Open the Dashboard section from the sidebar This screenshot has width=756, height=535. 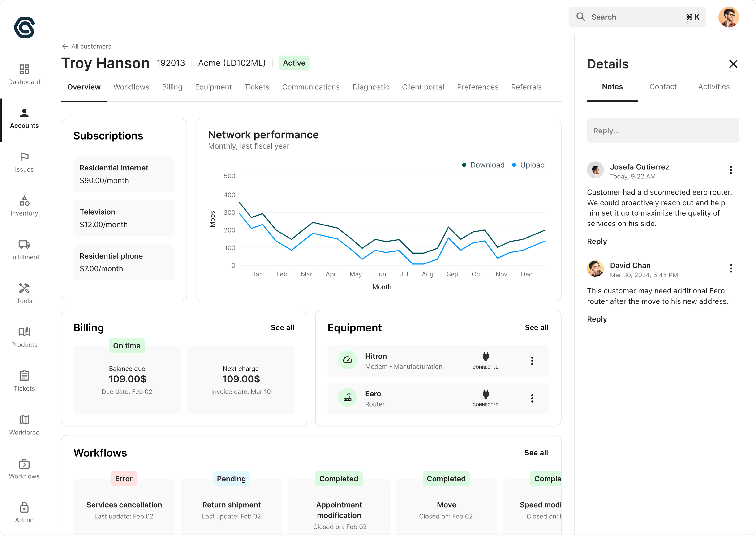[24, 73]
